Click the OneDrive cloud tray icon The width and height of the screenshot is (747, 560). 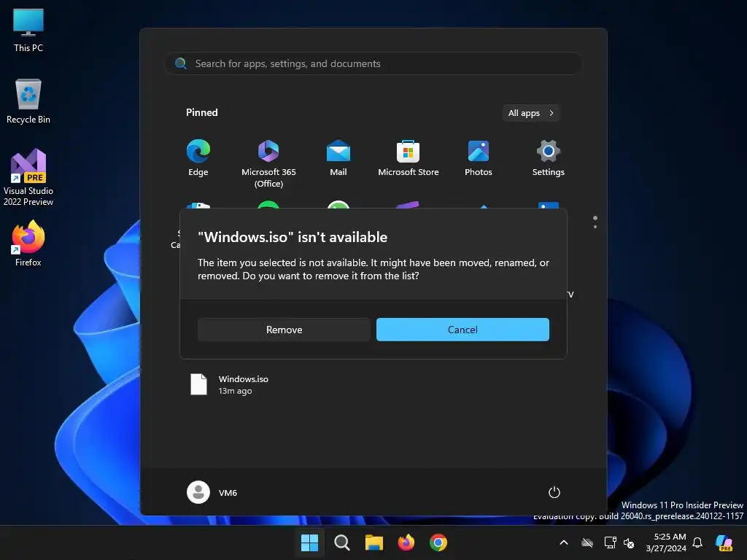[587, 542]
